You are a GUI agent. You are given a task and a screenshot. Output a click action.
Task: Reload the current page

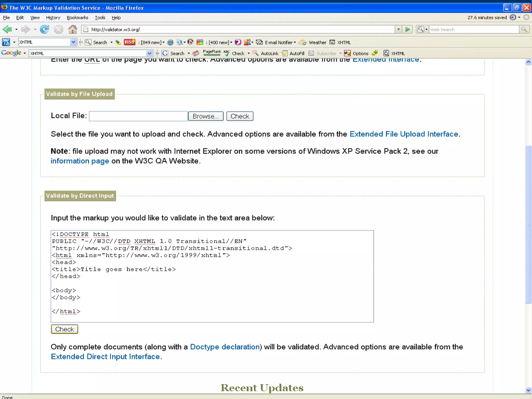(44, 29)
